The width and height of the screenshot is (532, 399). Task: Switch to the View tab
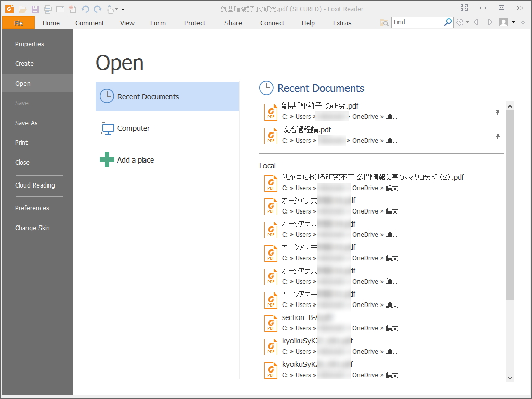[127, 23]
